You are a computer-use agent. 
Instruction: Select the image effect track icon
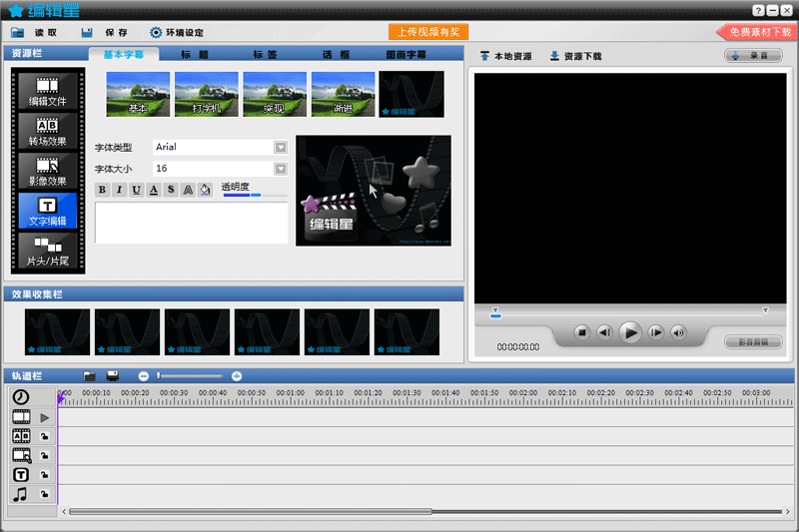coord(21,455)
